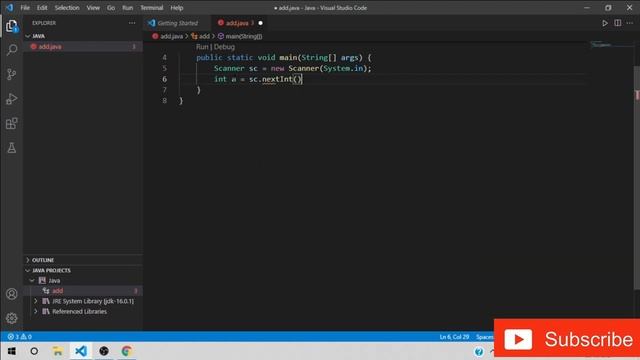Open File Explorer from taskbar
The width and height of the screenshot is (640, 360).
58,351
